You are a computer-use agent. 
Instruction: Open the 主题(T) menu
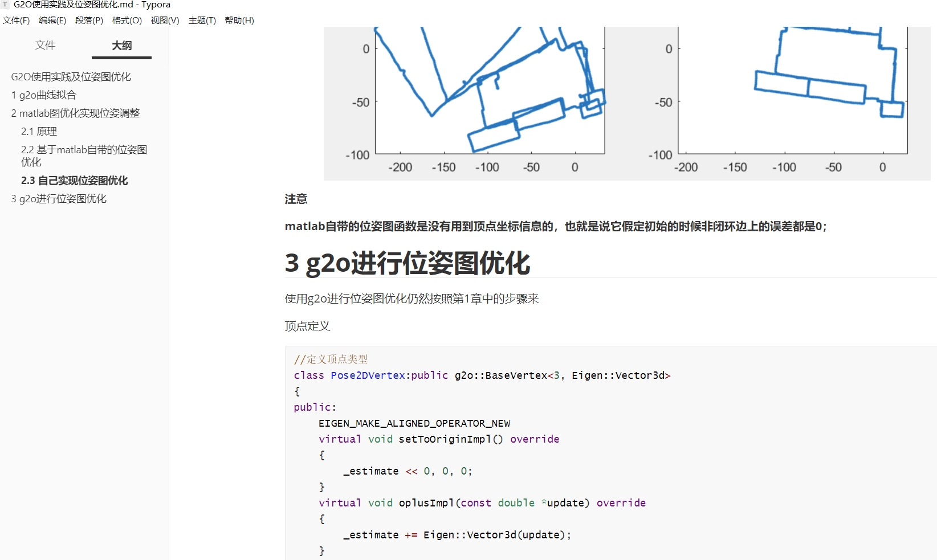[201, 21]
